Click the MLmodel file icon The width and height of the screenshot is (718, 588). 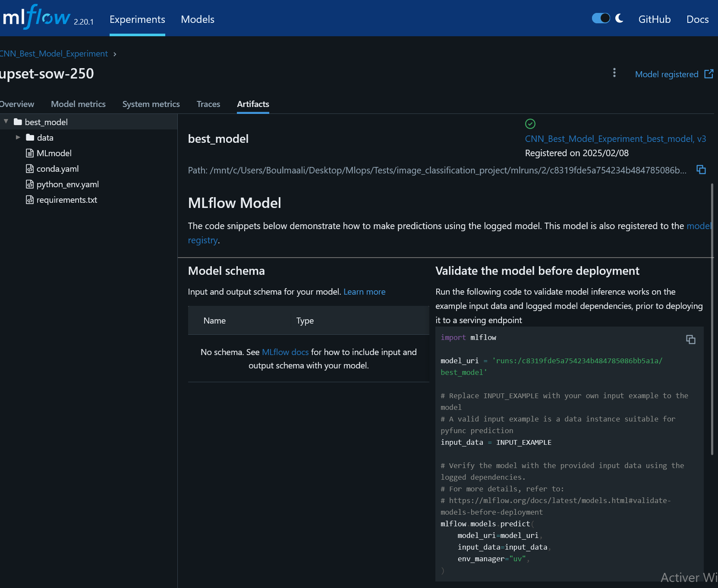30,153
